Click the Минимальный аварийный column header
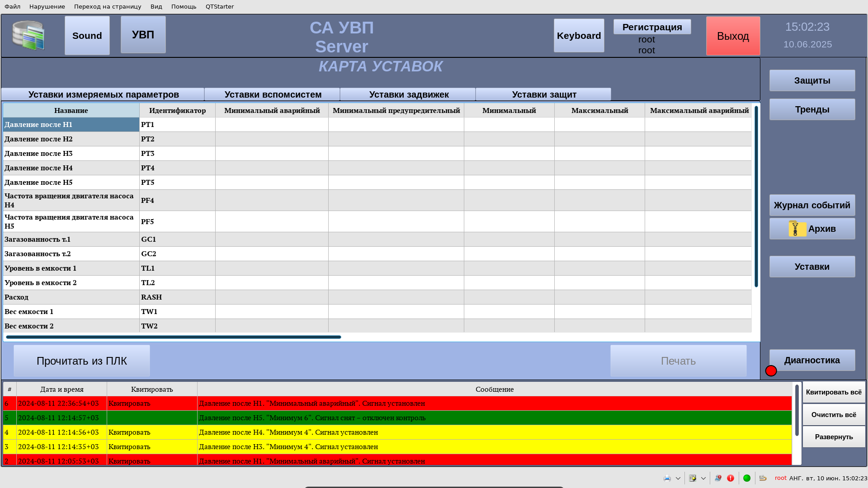The width and height of the screenshot is (868, 488). (272, 110)
